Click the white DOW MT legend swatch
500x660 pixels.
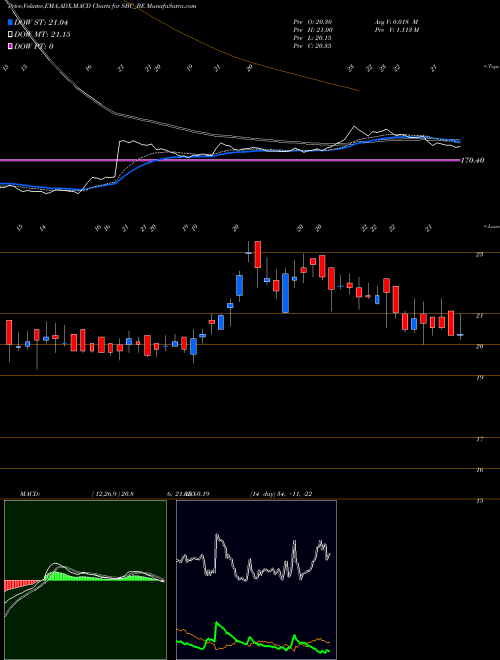[10, 35]
